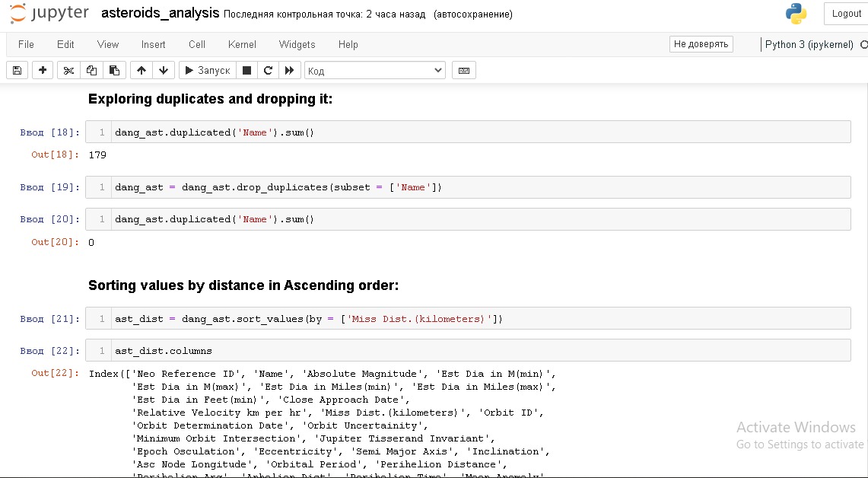Log out of Jupyter with Logout
Viewport: 868px width, 478px height.
coord(846,13)
